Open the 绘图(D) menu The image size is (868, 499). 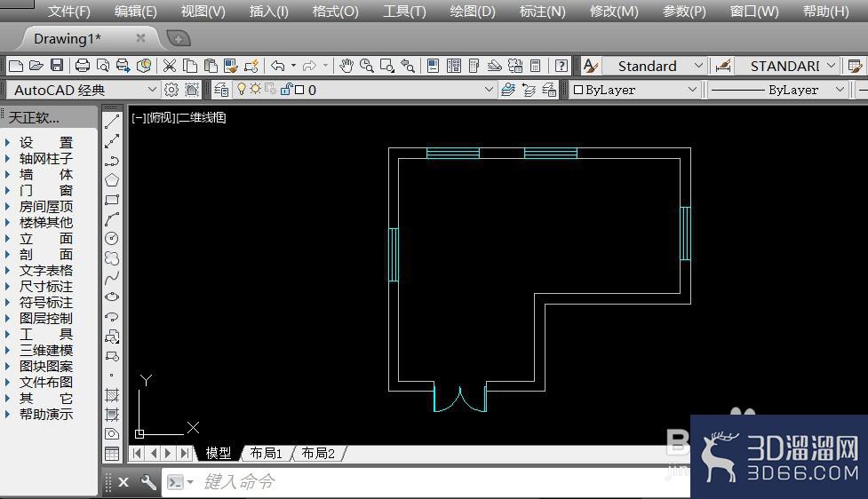pyautogui.click(x=472, y=11)
